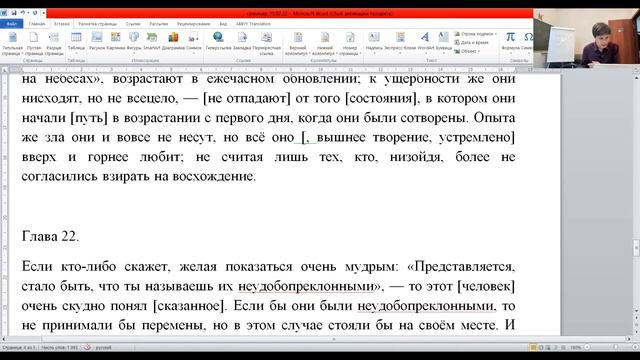Open the Screenshot (Снимок) dropdown

tap(193, 42)
